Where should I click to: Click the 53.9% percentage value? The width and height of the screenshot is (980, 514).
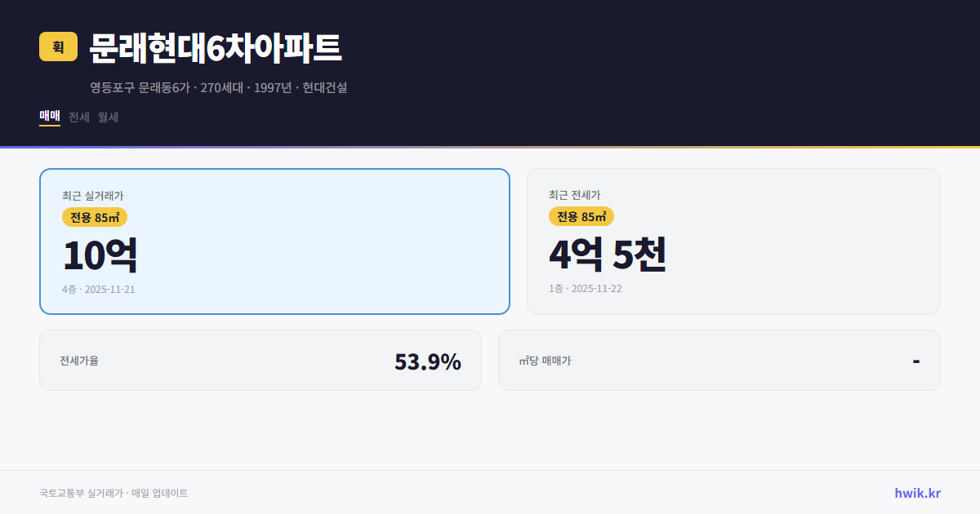point(428,361)
